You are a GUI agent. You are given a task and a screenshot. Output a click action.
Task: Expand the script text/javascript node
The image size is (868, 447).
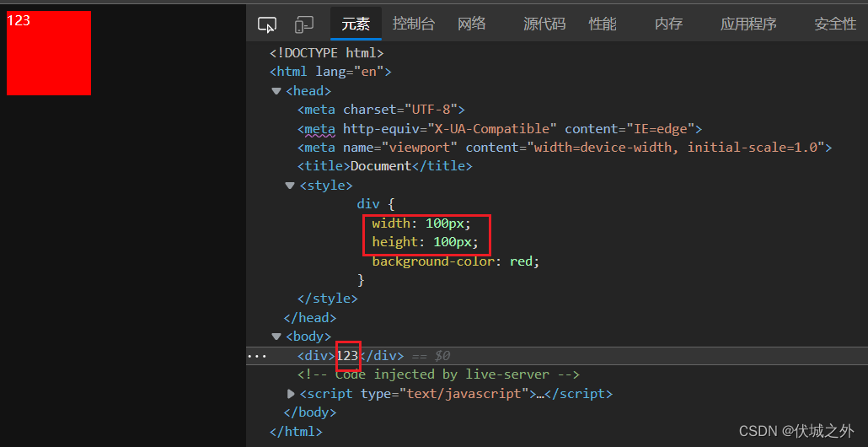[291, 394]
